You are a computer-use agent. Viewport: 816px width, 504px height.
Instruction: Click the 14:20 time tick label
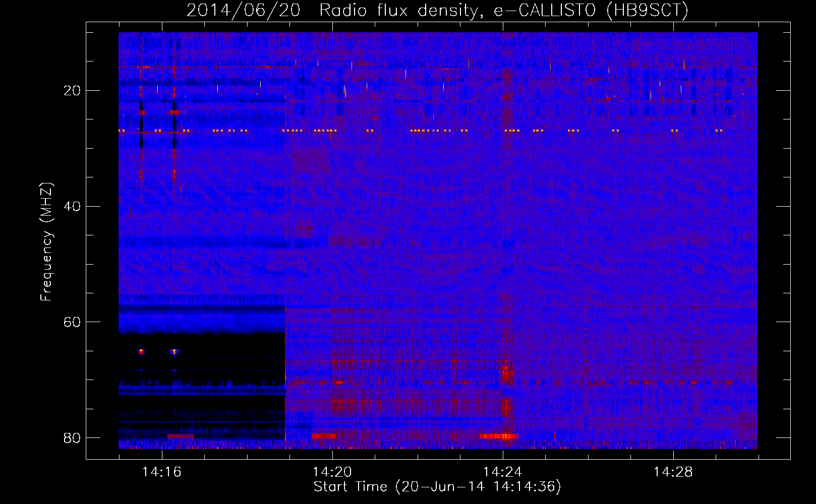(332, 472)
